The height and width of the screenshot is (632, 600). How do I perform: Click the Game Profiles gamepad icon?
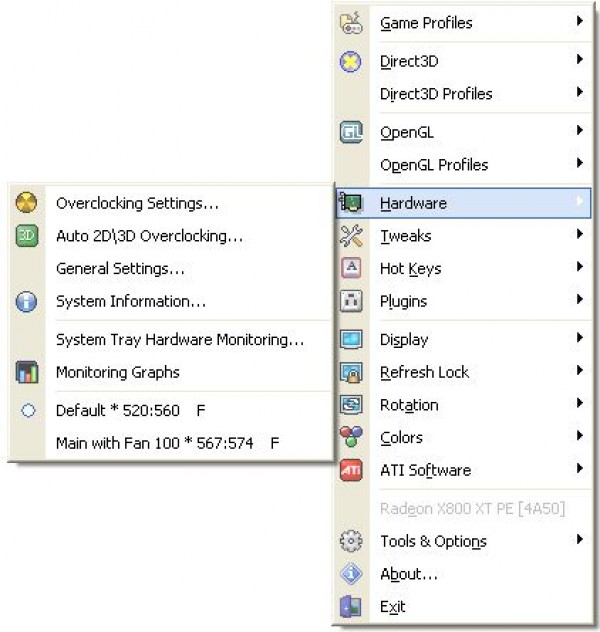[351, 22]
